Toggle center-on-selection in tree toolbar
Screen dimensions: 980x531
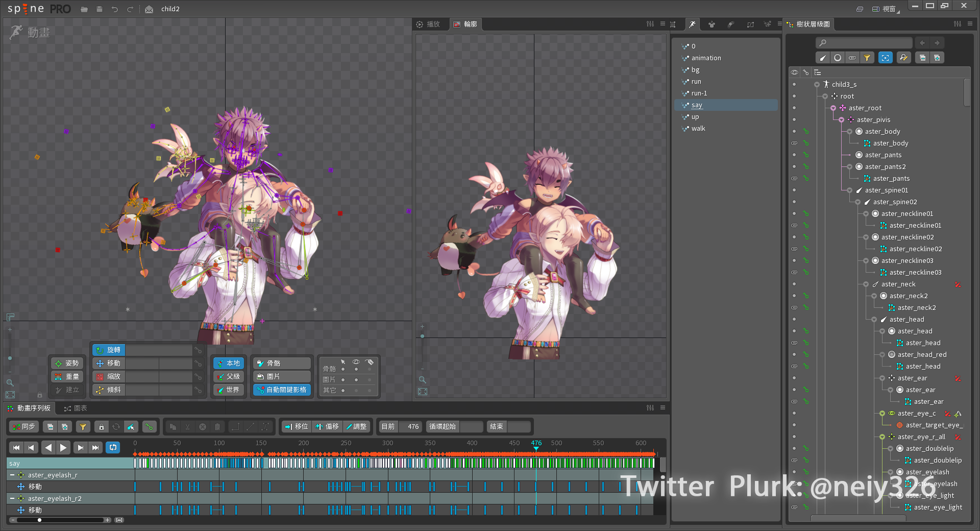tap(886, 58)
